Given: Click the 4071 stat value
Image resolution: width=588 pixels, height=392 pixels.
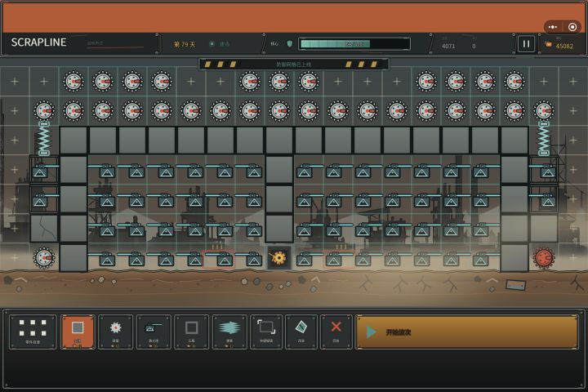Looking at the screenshot, I should point(448,46).
